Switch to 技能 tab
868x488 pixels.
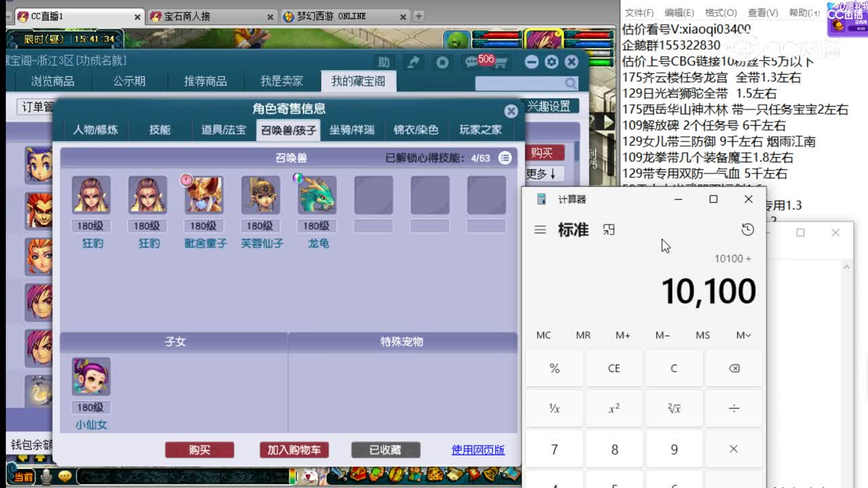click(160, 129)
